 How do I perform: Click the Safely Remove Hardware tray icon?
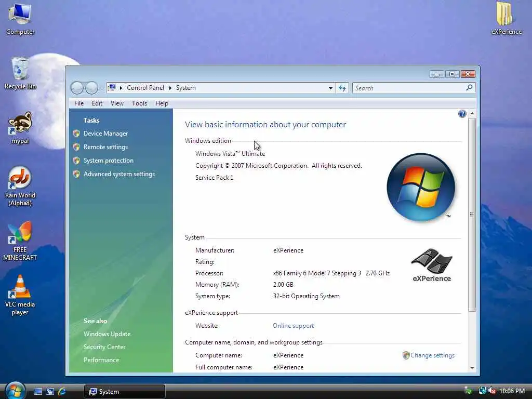tap(468, 391)
